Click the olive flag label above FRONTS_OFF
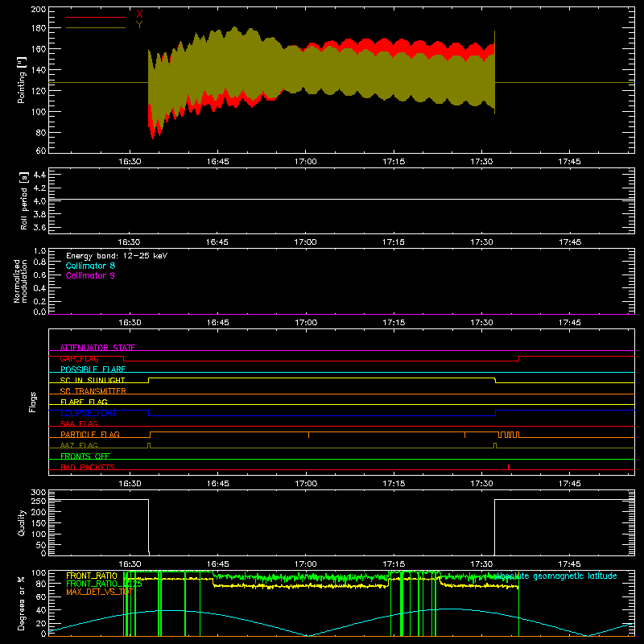 pos(79,445)
